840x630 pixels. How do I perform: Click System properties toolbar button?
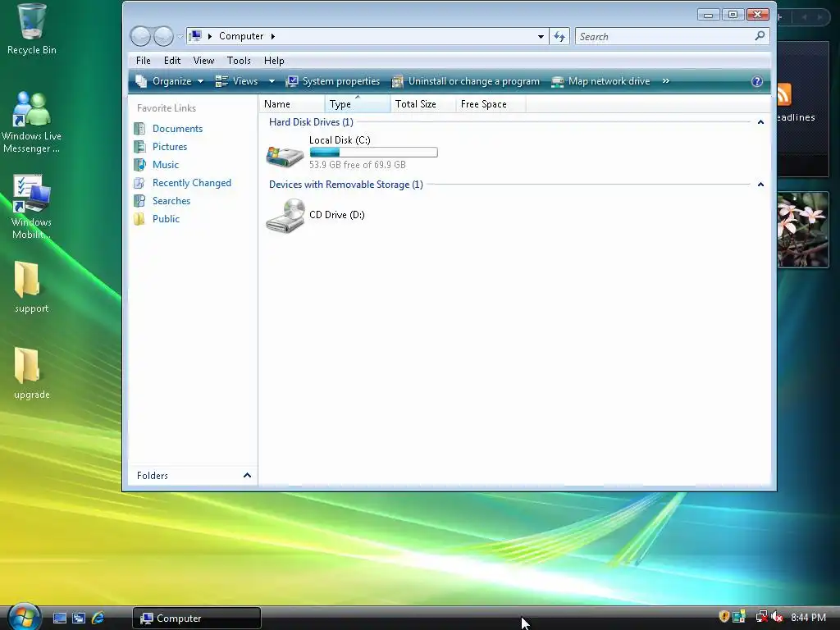pos(333,81)
